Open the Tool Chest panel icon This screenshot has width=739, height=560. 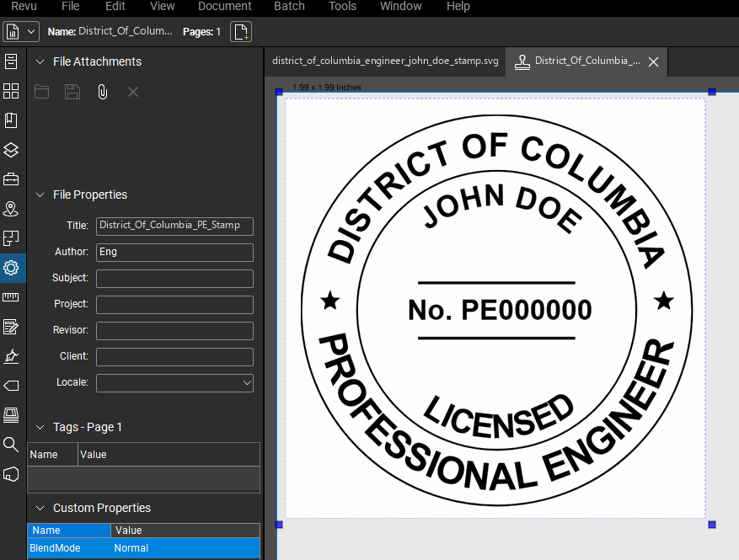11,179
